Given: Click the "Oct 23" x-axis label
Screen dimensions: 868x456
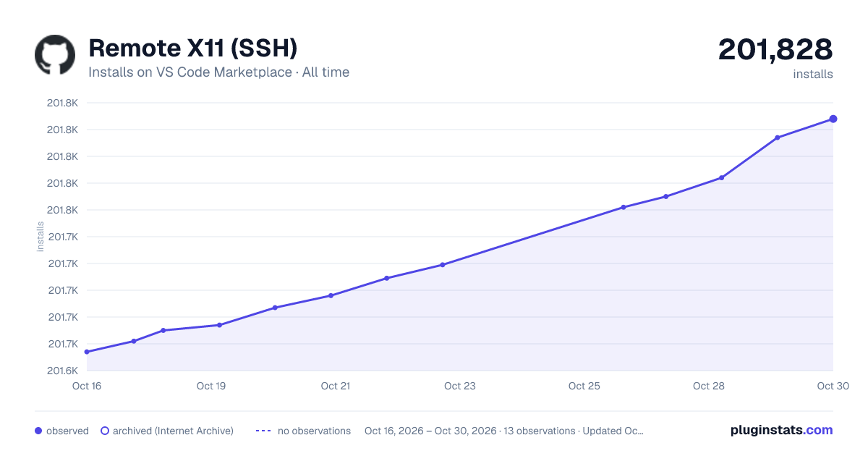Looking at the screenshot, I should coord(460,386).
